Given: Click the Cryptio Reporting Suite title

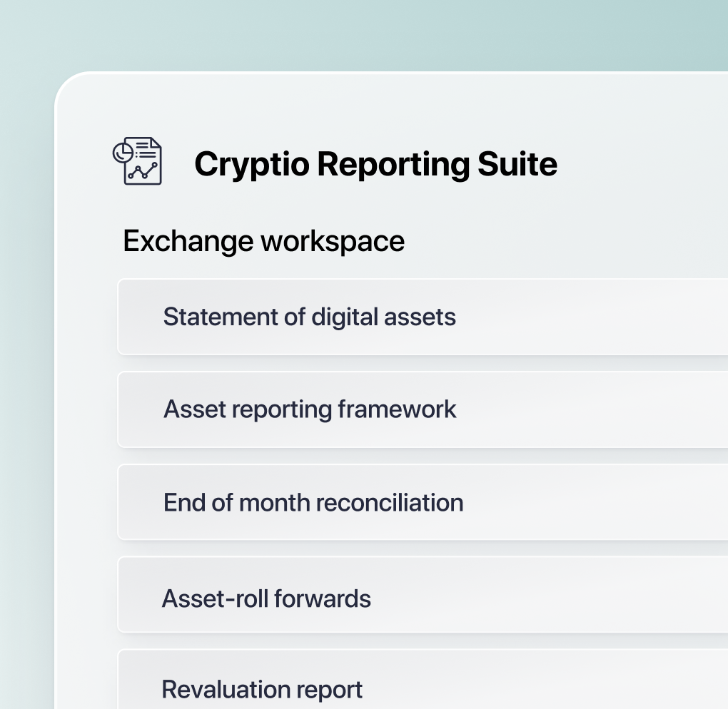Looking at the screenshot, I should [x=375, y=164].
